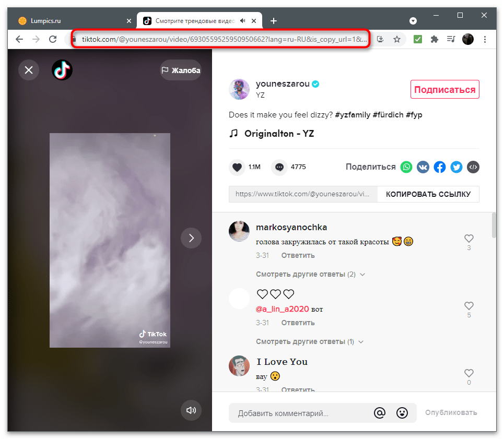
Task: Open the @a_lin_a2020 mention
Action: click(282, 309)
